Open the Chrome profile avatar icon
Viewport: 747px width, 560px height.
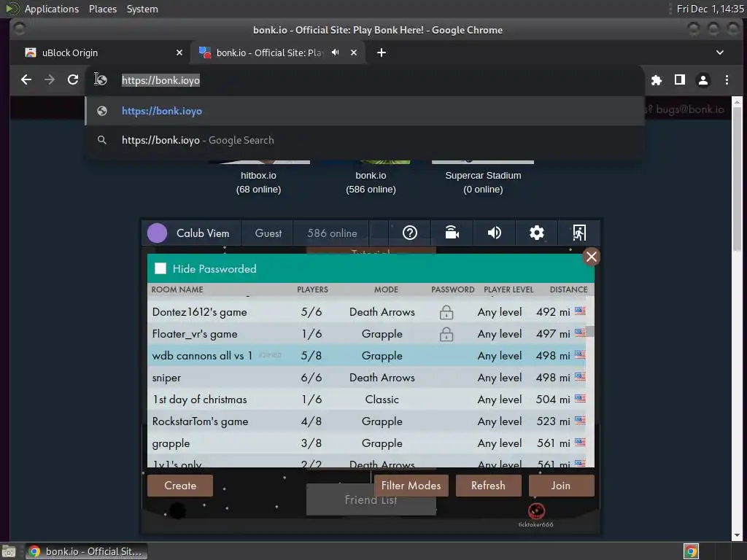[703, 80]
